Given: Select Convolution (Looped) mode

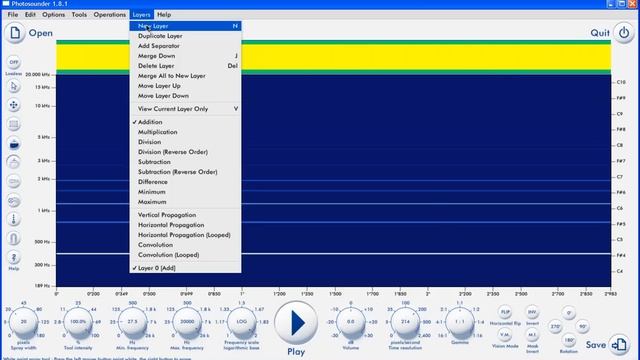Looking at the screenshot, I should click(185, 255).
